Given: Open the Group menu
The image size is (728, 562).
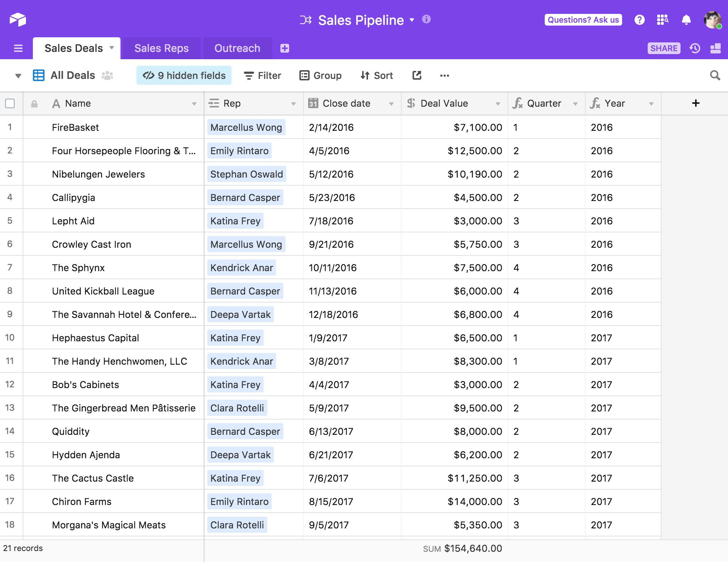Looking at the screenshot, I should 321,75.
